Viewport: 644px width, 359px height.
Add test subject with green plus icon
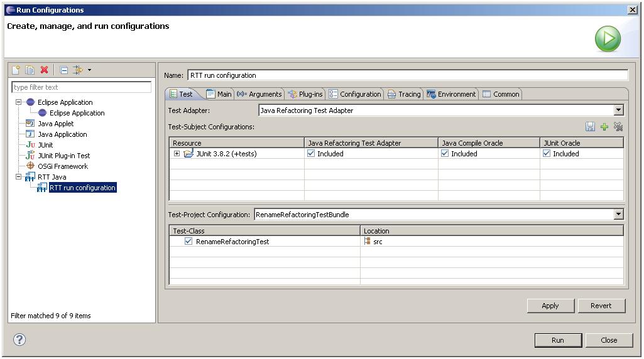click(x=604, y=127)
